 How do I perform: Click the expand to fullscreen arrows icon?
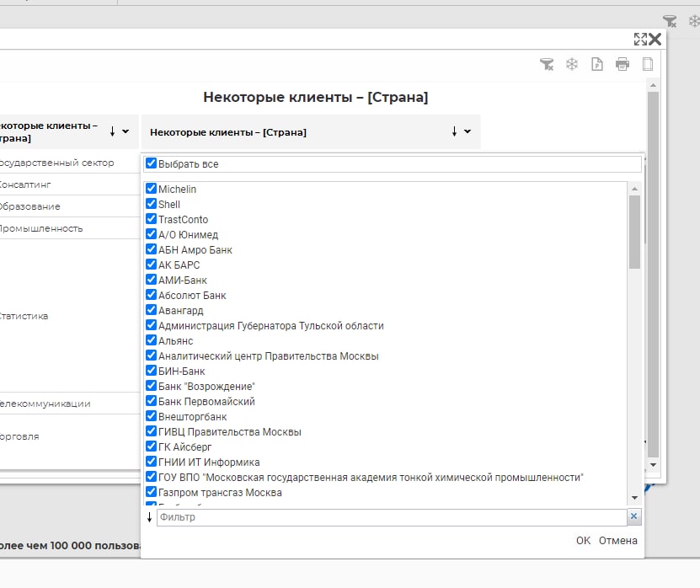click(641, 40)
